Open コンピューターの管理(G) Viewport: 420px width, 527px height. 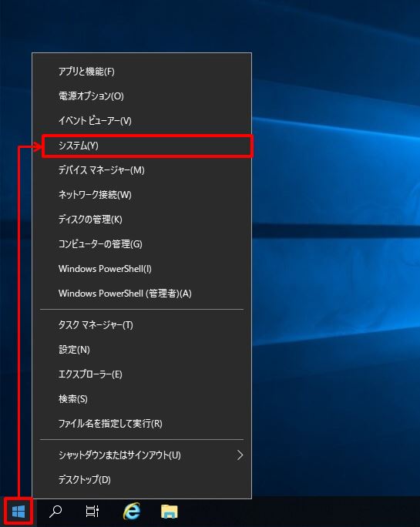(142, 244)
